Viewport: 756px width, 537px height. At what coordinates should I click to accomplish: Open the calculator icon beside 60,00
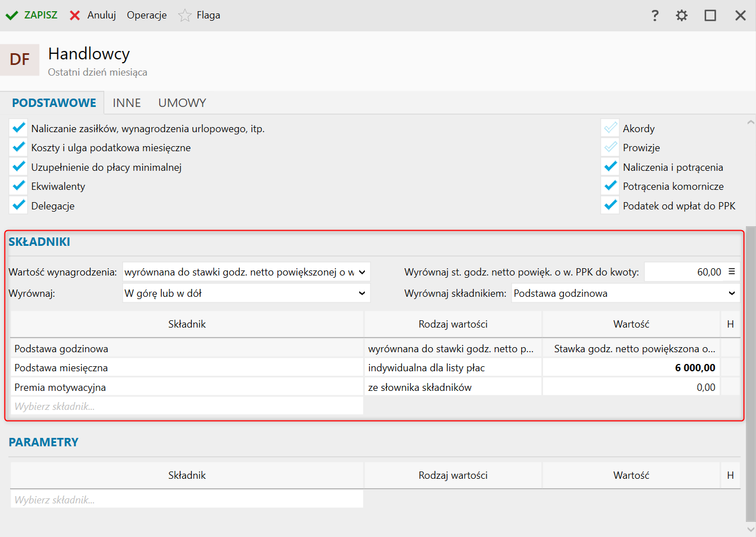click(731, 272)
